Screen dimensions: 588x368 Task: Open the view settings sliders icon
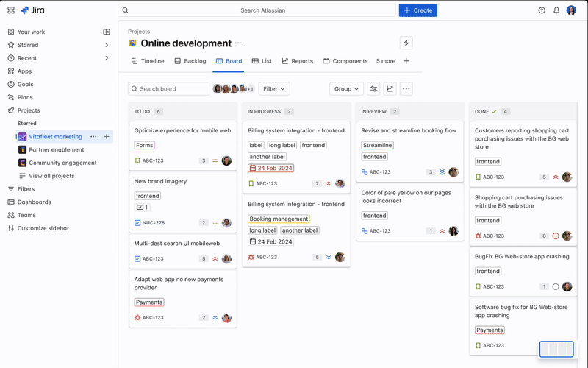pyautogui.click(x=373, y=88)
